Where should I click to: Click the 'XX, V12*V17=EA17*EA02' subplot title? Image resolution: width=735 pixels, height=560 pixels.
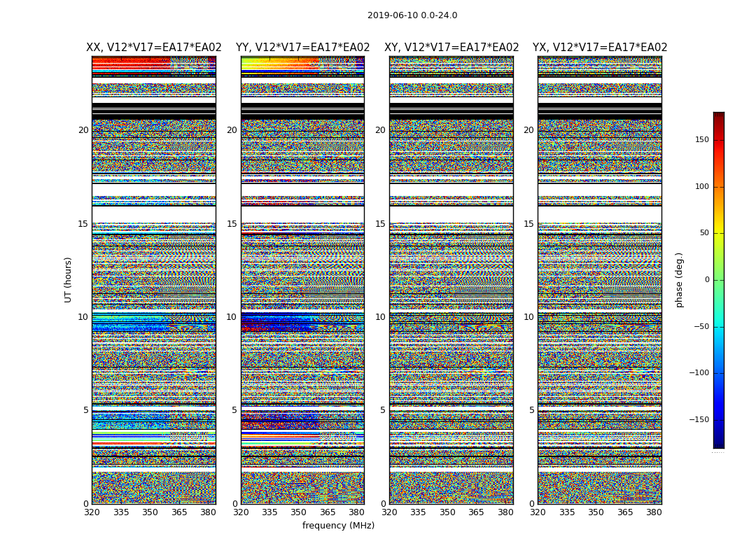click(x=154, y=48)
